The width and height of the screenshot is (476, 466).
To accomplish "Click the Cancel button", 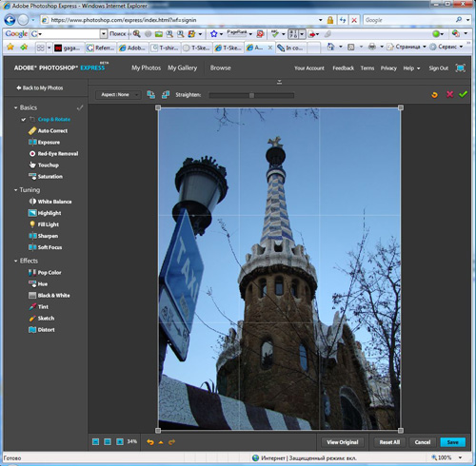I will pyautogui.click(x=423, y=442).
